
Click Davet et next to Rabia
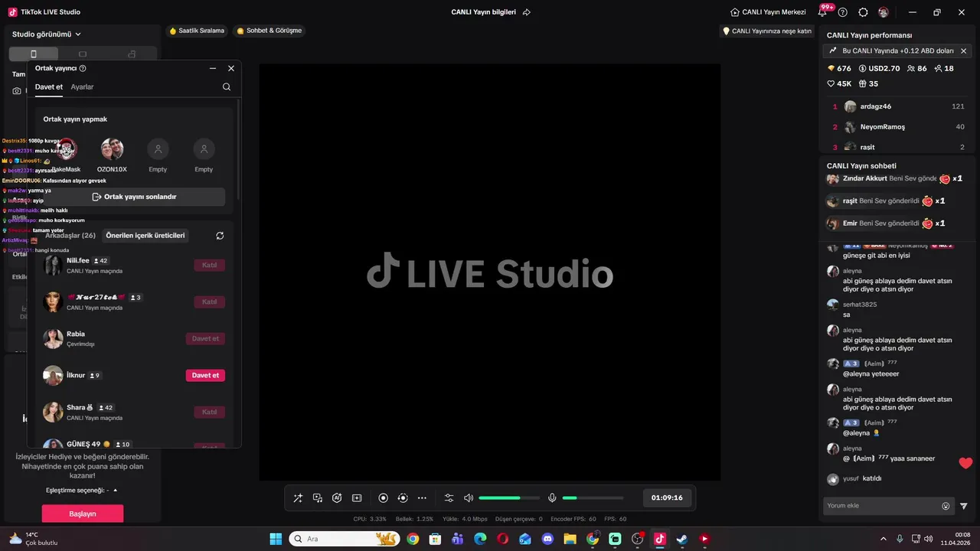[205, 338]
